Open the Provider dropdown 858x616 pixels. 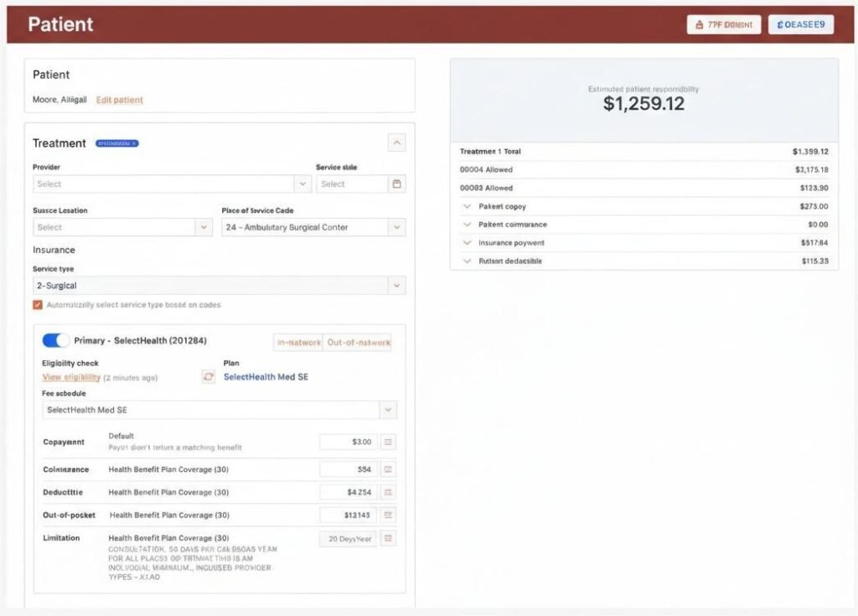pos(172,184)
